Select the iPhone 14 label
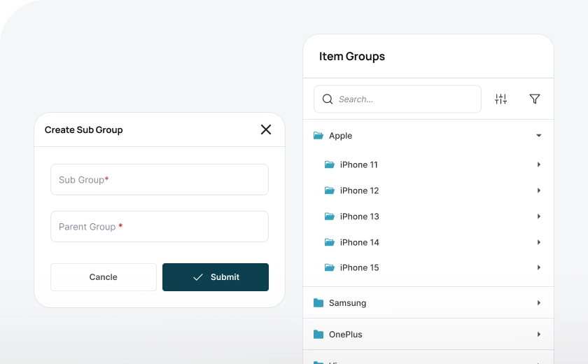This screenshot has height=364, width=588. coord(359,242)
